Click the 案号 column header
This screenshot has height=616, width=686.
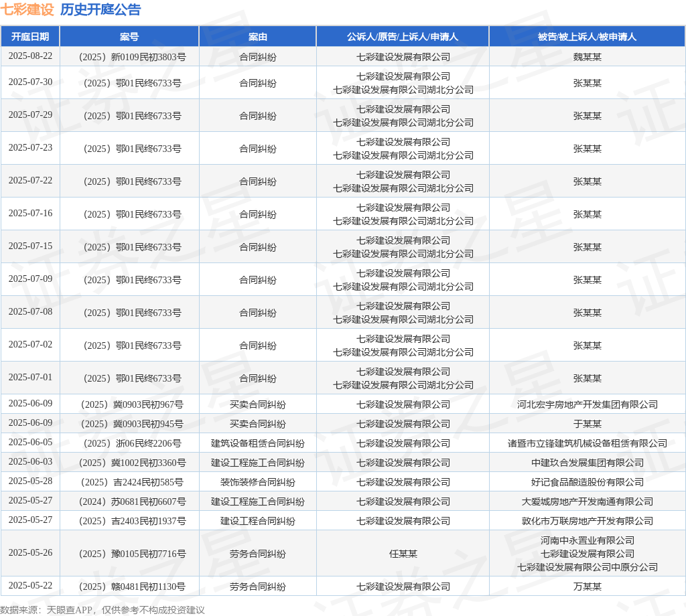129,37
